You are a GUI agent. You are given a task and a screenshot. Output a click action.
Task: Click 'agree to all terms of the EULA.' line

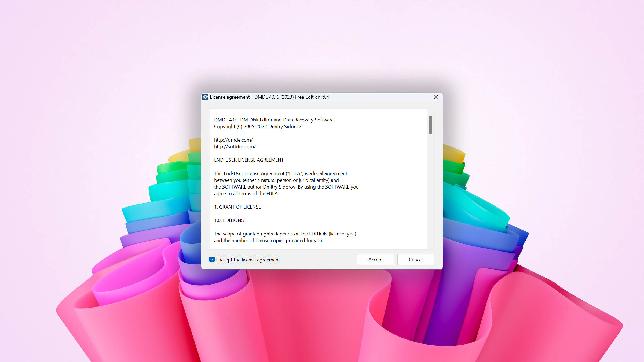[x=246, y=194]
